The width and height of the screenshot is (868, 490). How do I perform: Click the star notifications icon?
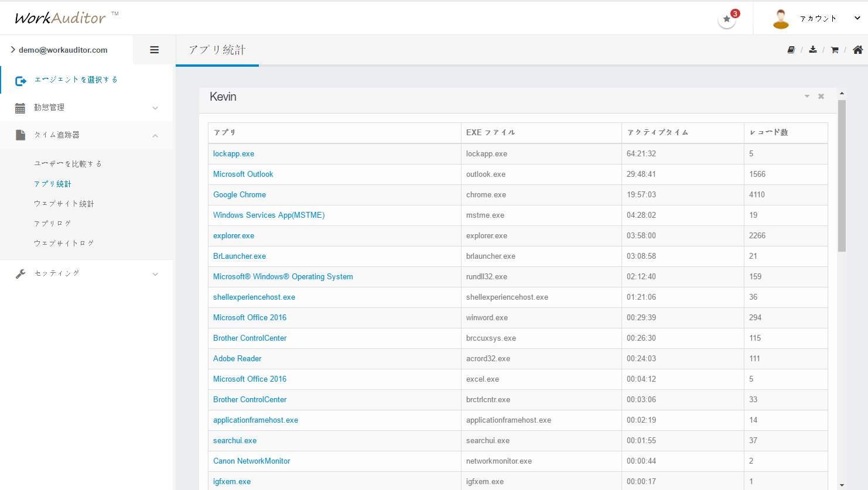tap(727, 19)
